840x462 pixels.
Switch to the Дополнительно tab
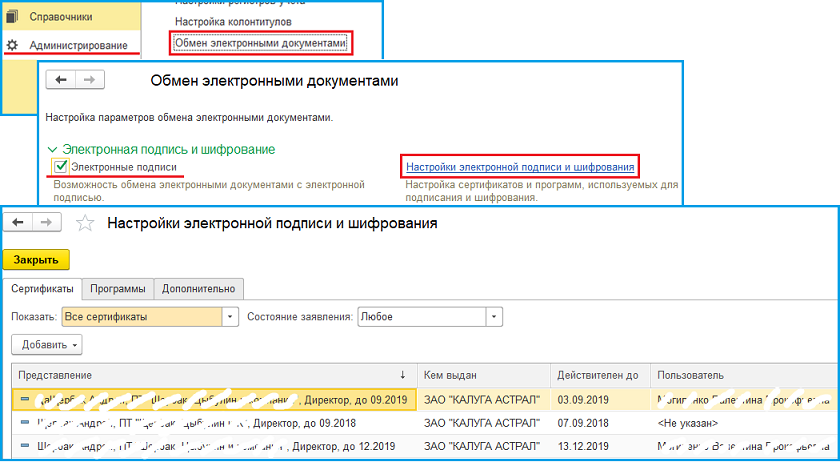click(199, 288)
